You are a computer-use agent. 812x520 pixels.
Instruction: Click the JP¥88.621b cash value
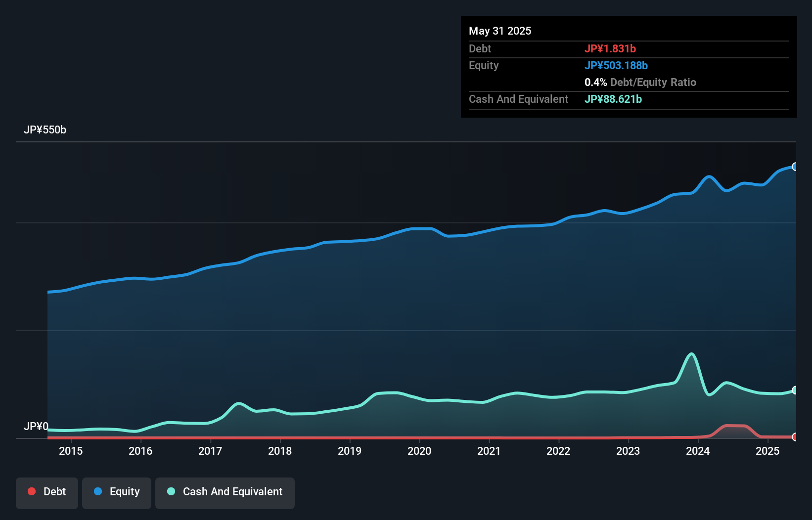[613, 99]
